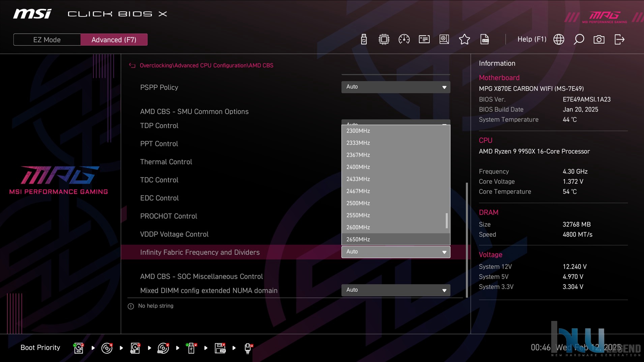Open the CPU chip settings icon
The width and height of the screenshot is (644, 362).
point(384,39)
